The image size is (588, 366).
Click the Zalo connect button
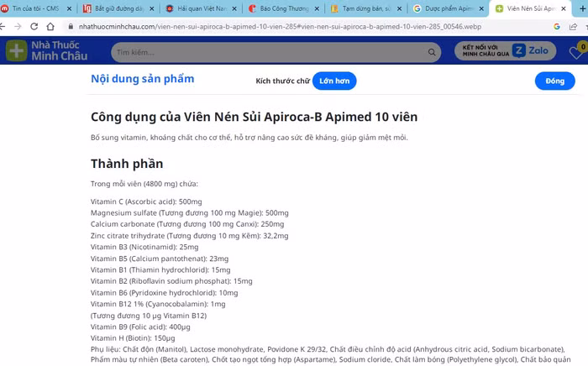click(506, 51)
